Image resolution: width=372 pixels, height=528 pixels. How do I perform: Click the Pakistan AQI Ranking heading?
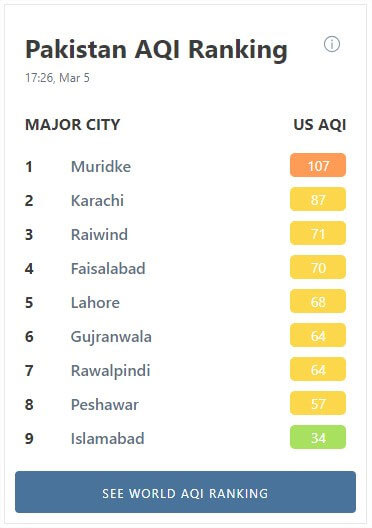157,50
